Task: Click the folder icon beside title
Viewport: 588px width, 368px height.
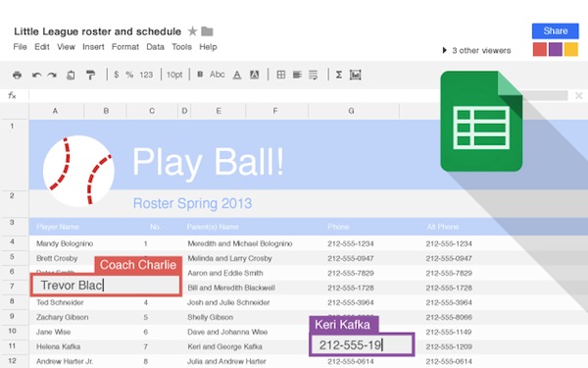Action: click(x=207, y=31)
